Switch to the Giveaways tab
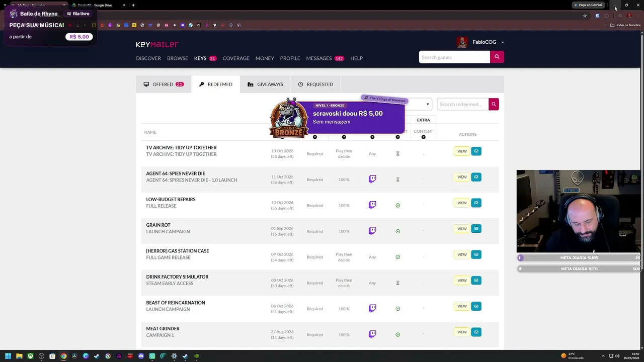 tap(265, 84)
